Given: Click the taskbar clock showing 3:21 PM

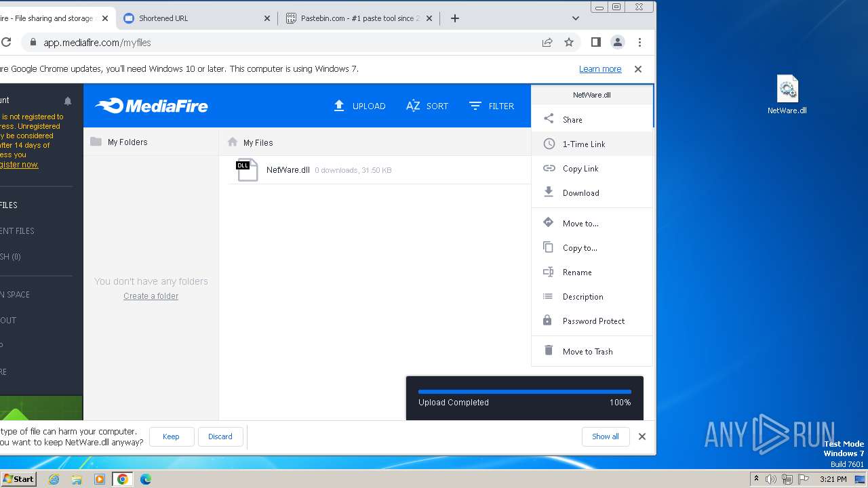Looking at the screenshot, I should pyautogui.click(x=833, y=479).
